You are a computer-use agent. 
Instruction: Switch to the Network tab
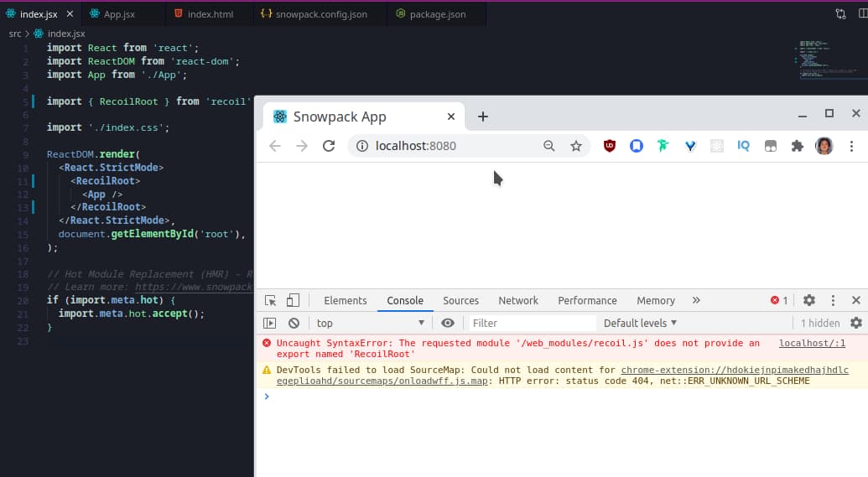(x=518, y=300)
